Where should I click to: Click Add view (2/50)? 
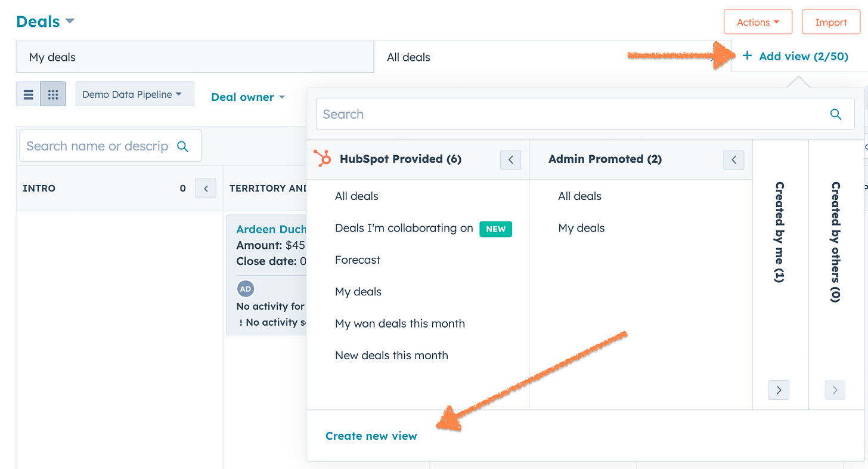[795, 56]
